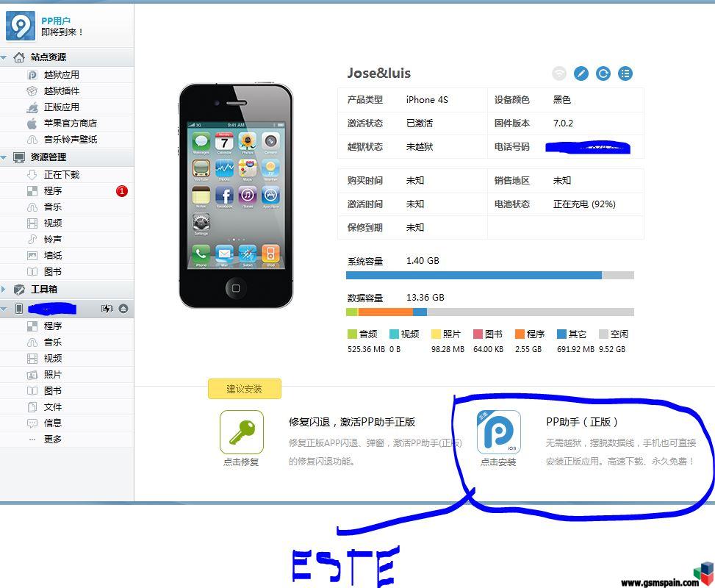
Task: Click the pink 图书 legend swatch
Action: click(x=478, y=334)
